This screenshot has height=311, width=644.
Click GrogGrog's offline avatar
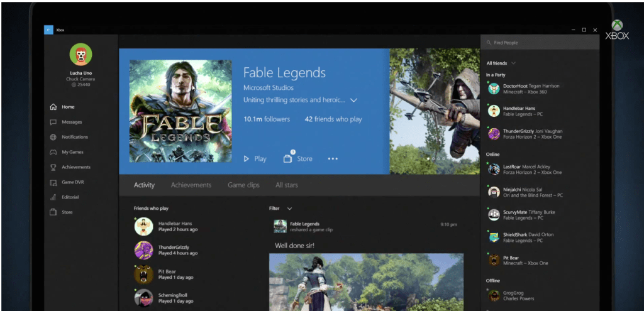pyautogui.click(x=494, y=295)
